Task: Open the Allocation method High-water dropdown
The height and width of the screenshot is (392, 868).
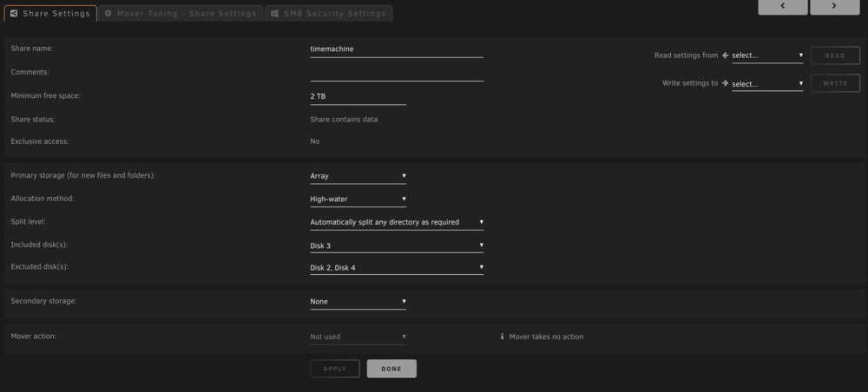Action: [x=358, y=199]
